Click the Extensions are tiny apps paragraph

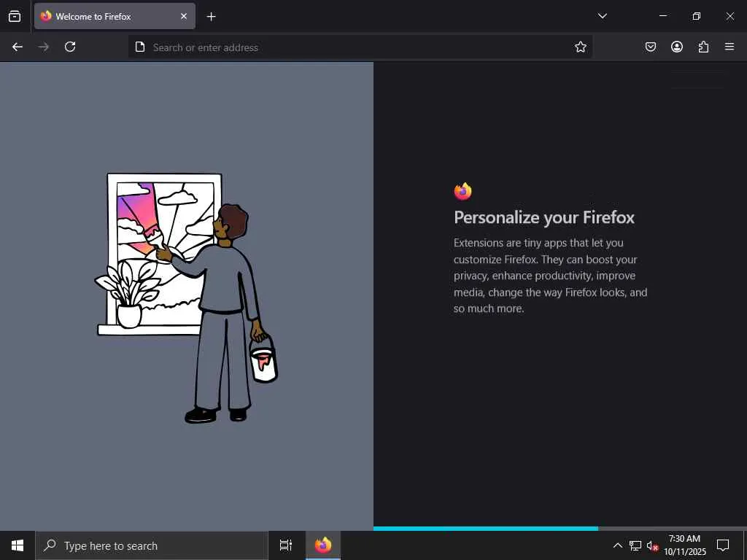click(550, 275)
